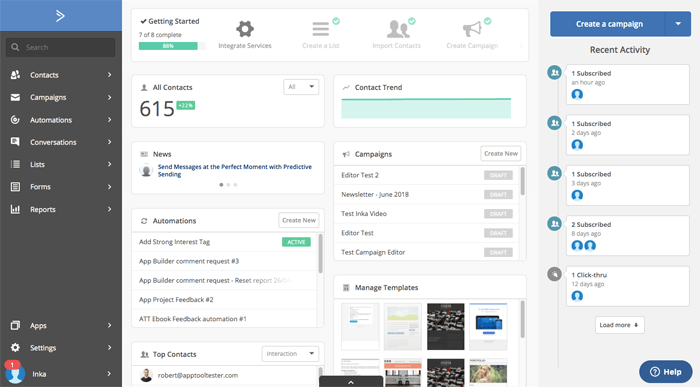Click the News author avatar icon
The width and height of the screenshot is (700, 387).
(x=146, y=170)
